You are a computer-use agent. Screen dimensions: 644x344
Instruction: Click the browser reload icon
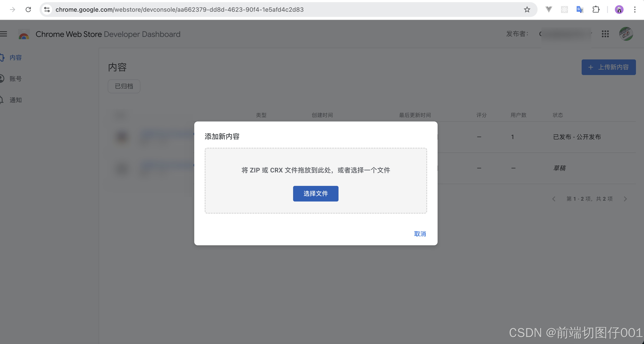pos(28,10)
